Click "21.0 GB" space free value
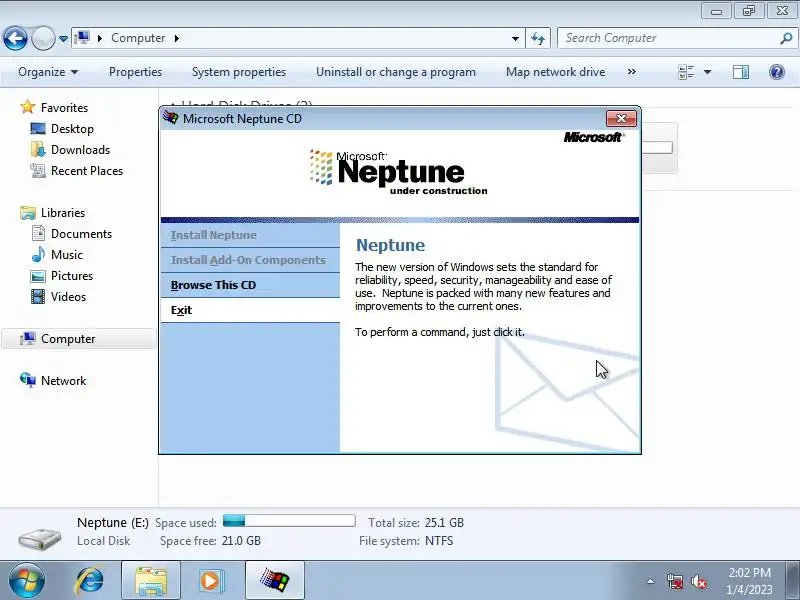Viewport: 800px width, 600px height. 241,541
